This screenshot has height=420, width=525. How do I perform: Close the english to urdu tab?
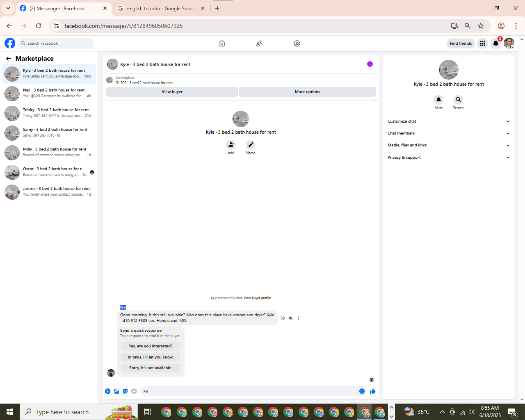(203, 8)
